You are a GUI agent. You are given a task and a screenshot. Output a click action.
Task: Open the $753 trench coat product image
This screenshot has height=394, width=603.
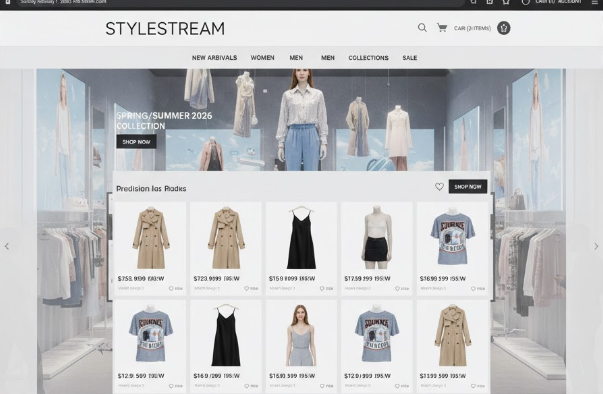coord(151,238)
